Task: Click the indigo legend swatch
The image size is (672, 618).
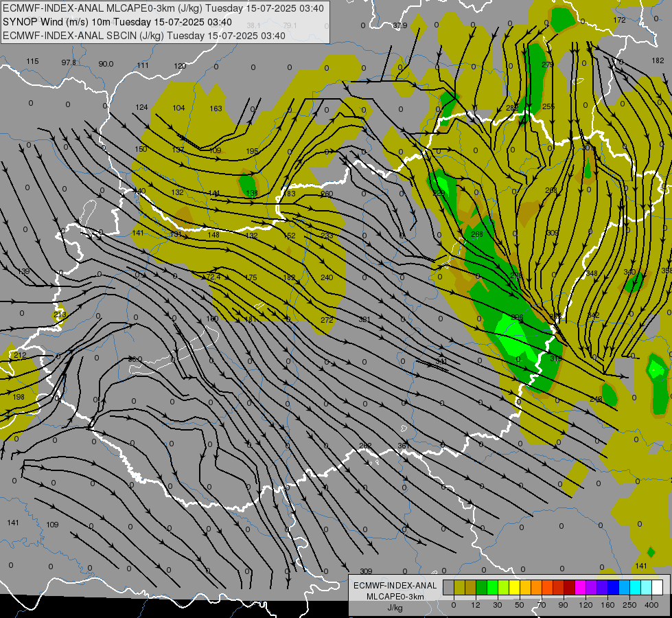Action: [x=603, y=587]
